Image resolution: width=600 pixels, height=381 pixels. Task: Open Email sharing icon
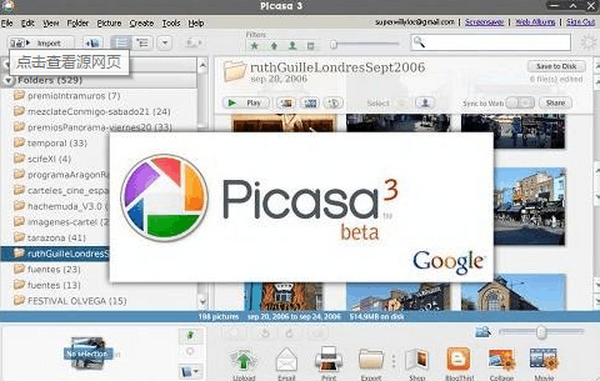coord(287,360)
